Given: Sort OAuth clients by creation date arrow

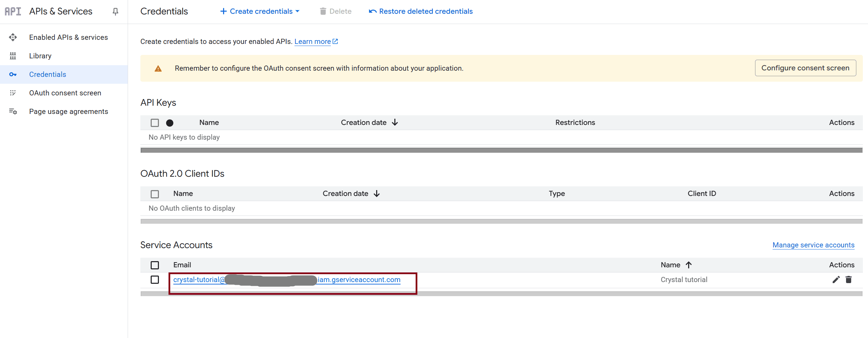Looking at the screenshot, I should [x=377, y=194].
